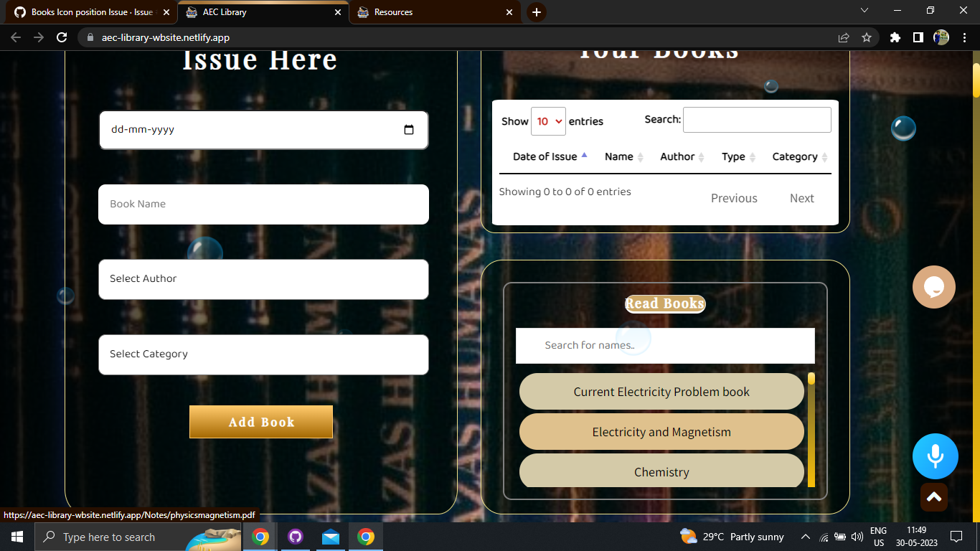Click the scroll-to-top arrow icon

point(933,496)
